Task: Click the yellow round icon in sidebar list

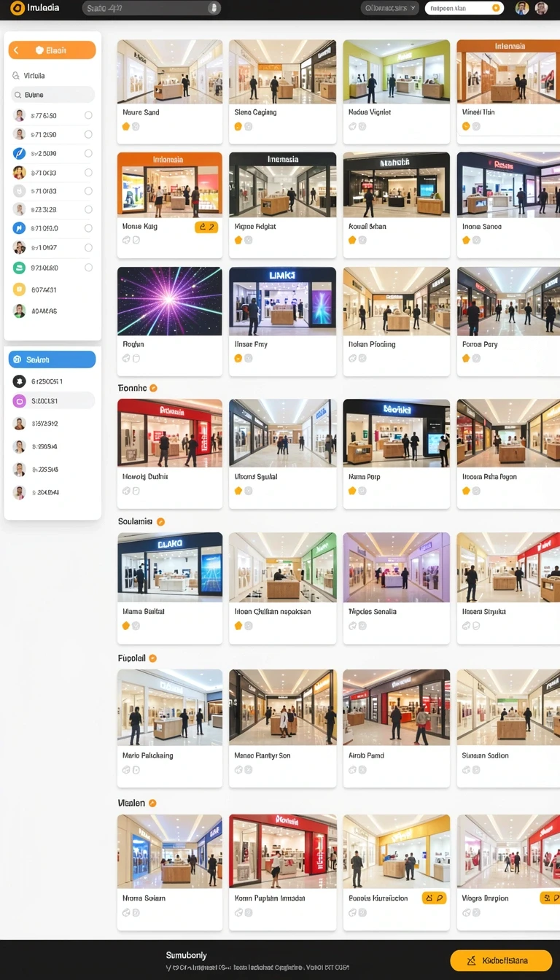Action: 19,289
